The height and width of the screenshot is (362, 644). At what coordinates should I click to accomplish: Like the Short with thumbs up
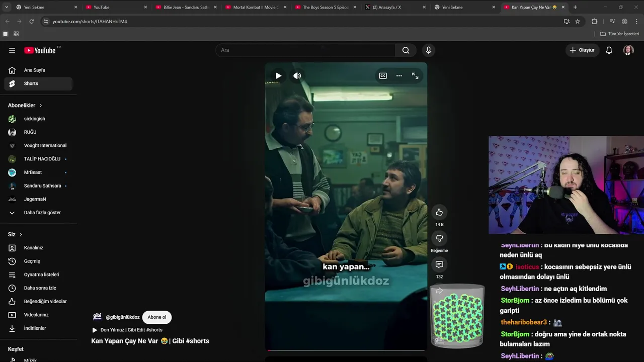point(439,212)
